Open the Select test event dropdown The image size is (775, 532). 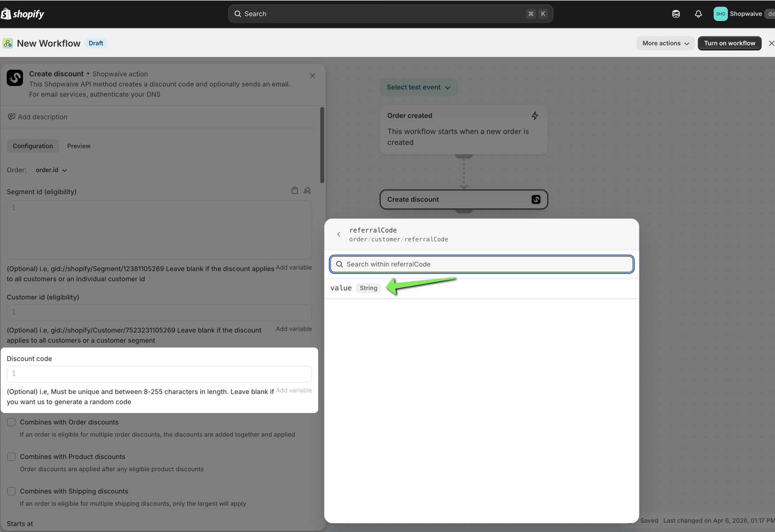click(x=418, y=87)
